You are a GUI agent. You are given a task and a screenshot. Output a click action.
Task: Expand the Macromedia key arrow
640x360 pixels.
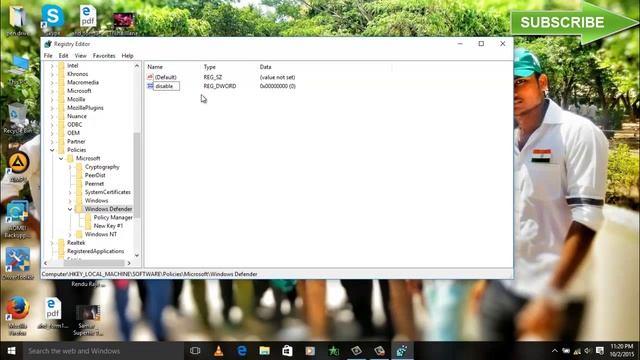[52, 82]
